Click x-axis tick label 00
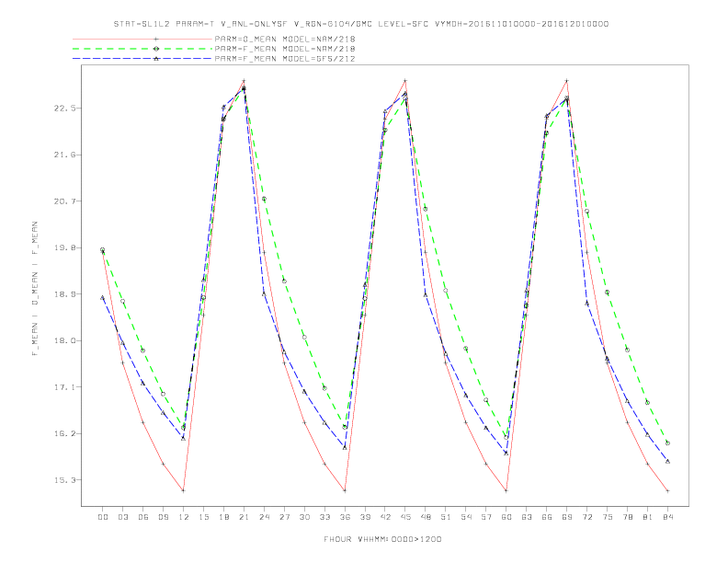The image size is (728, 563). [x=103, y=517]
